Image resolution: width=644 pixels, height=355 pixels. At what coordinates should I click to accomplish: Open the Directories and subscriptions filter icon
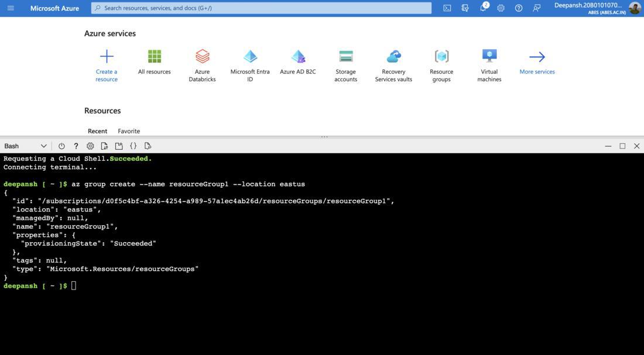[x=465, y=8]
